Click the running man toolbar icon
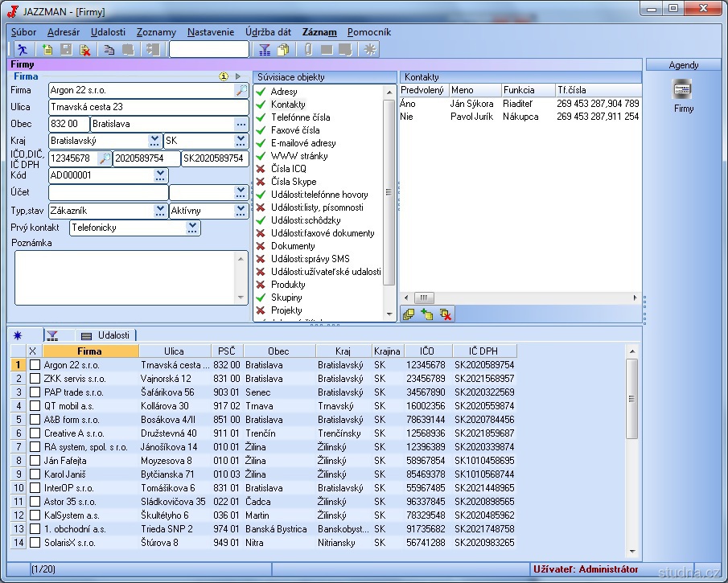 tap(22, 50)
